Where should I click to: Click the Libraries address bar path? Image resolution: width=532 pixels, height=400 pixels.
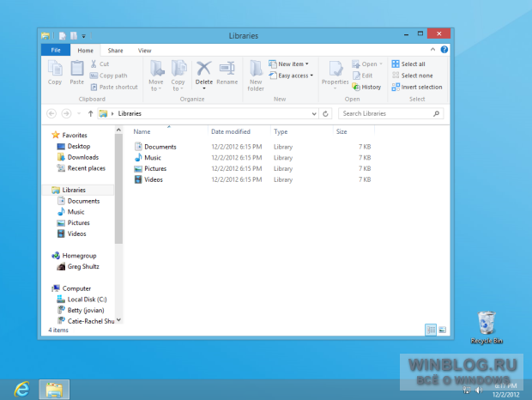(130, 113)
